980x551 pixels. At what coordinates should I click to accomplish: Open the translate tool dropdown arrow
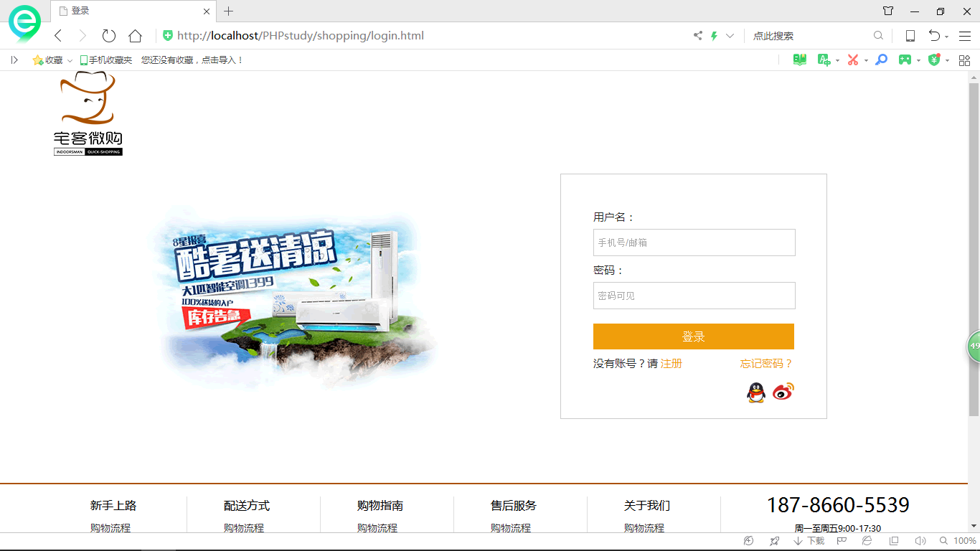click(837, 61)
